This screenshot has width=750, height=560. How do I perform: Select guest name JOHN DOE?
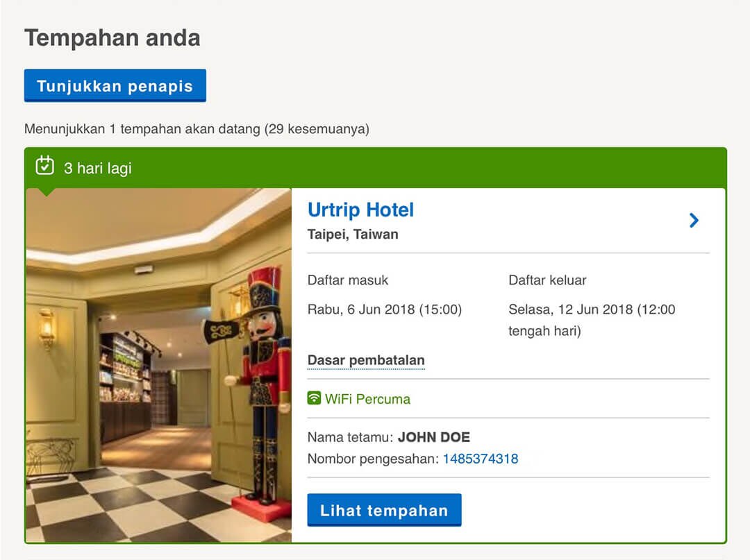pos(434,437)
